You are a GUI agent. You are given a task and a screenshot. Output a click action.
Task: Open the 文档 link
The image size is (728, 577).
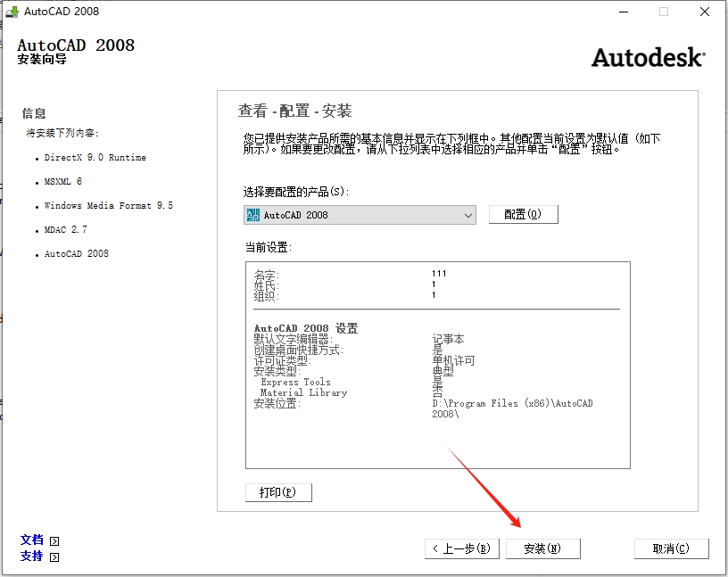pos(32,540)
